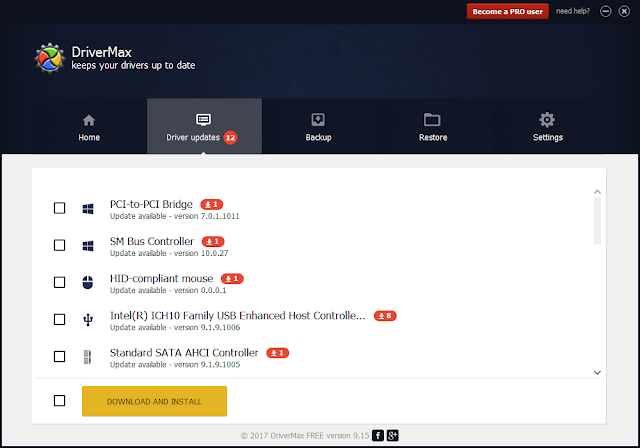
Task: Click the Settings gear icon
Action: click(547, 120)
